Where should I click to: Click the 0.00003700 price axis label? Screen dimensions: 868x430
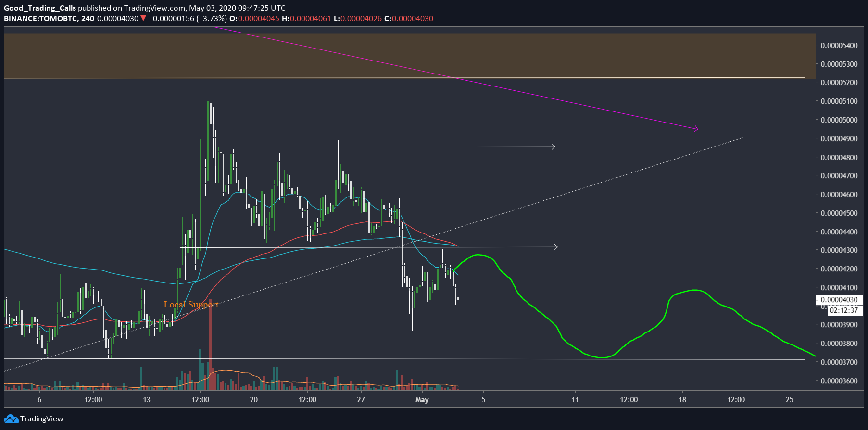(839, 362)
